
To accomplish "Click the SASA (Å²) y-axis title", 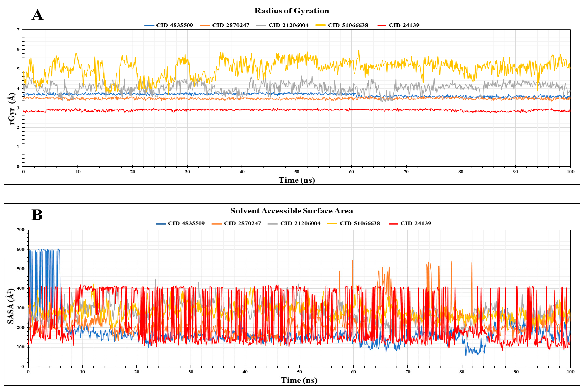I will point(10,306).
